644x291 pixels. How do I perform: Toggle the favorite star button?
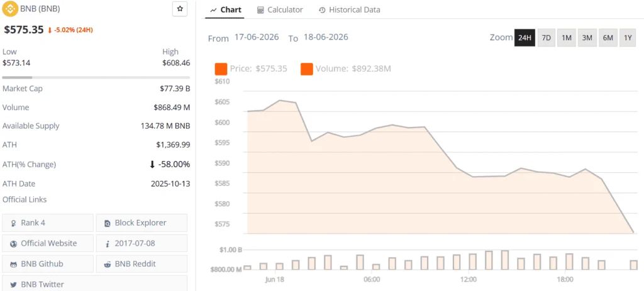pos(180,9)
